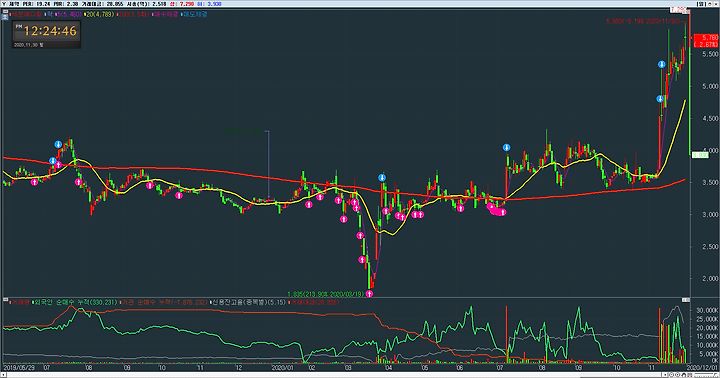Click the pink buy marker in October 2019
This screenshot has height=378, width=720.
[179, 195]
